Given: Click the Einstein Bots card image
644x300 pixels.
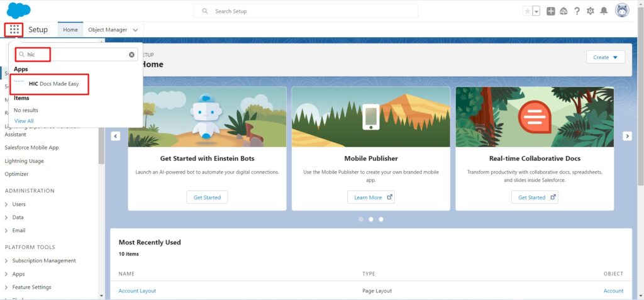Looking at the screenshot, I should 207,117.
